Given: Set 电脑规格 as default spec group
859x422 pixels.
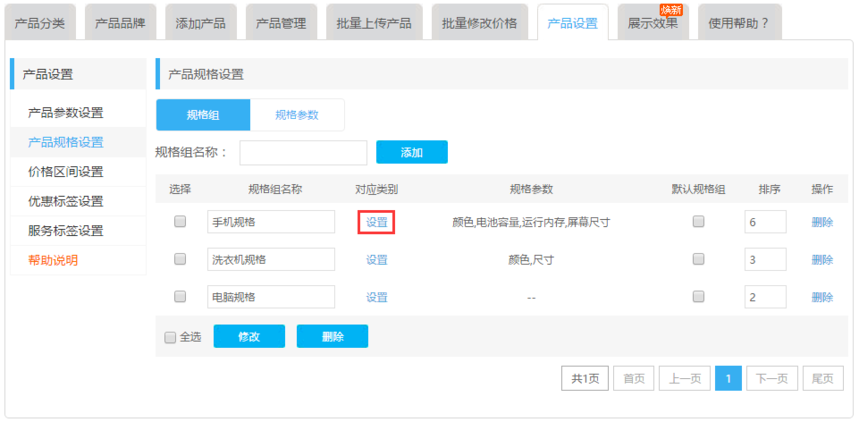Looking at the screenshot, I should 698,296.
